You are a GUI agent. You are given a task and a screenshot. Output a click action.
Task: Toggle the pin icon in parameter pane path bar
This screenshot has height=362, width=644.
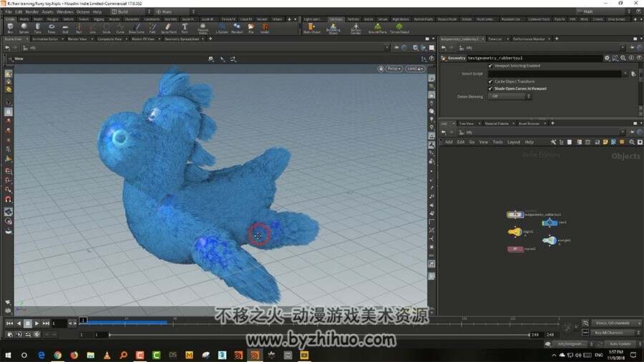(x=632, y=48)
